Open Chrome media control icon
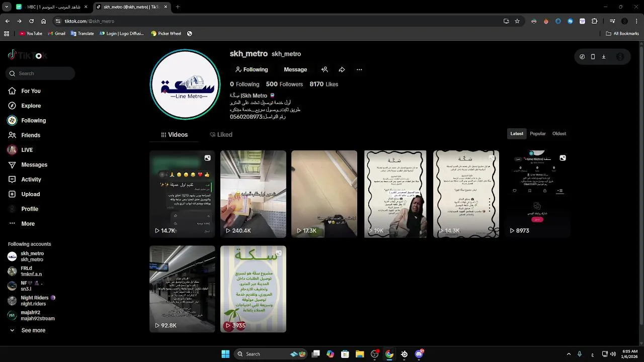Viewport: 644px width, 362px height. [612, 21]
